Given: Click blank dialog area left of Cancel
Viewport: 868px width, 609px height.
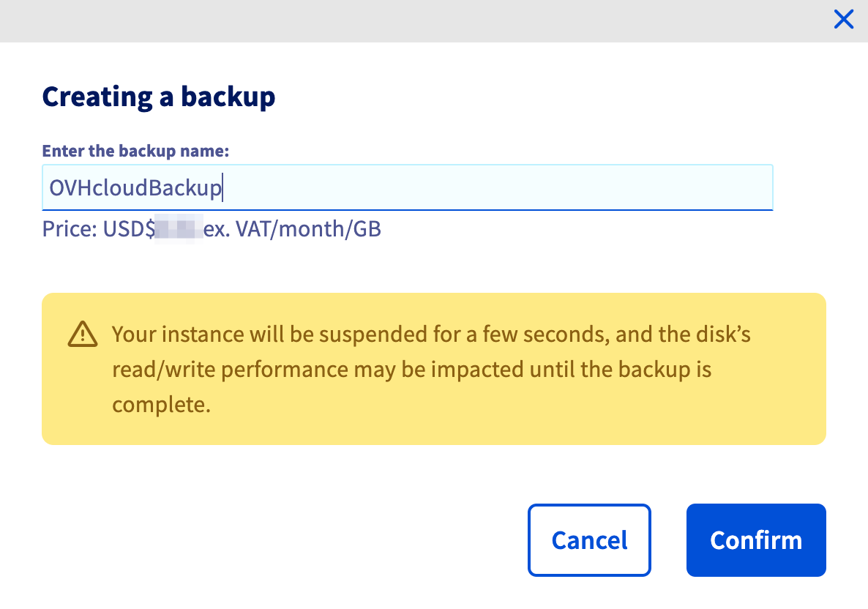Looking at the screenshot, I should 277,539.
